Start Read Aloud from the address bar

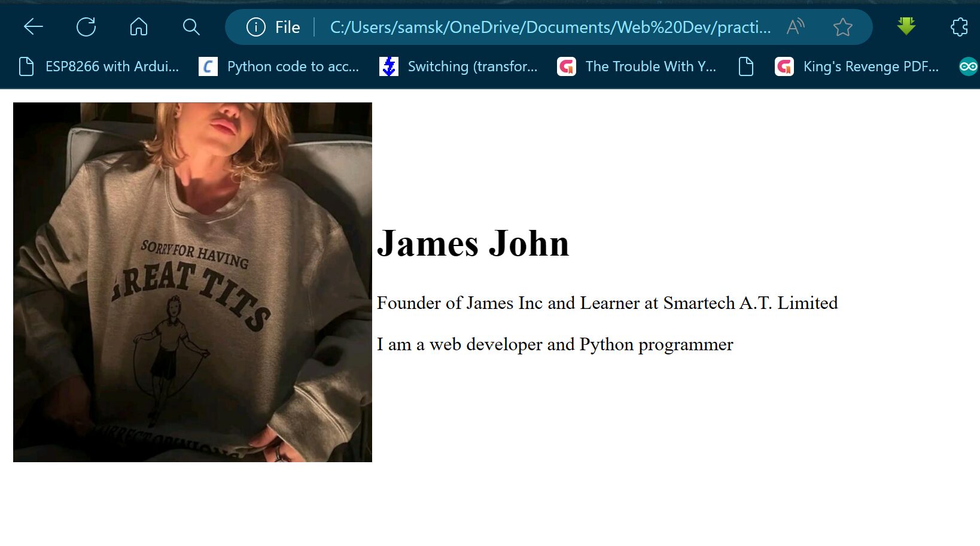click(x=795, y=26)
